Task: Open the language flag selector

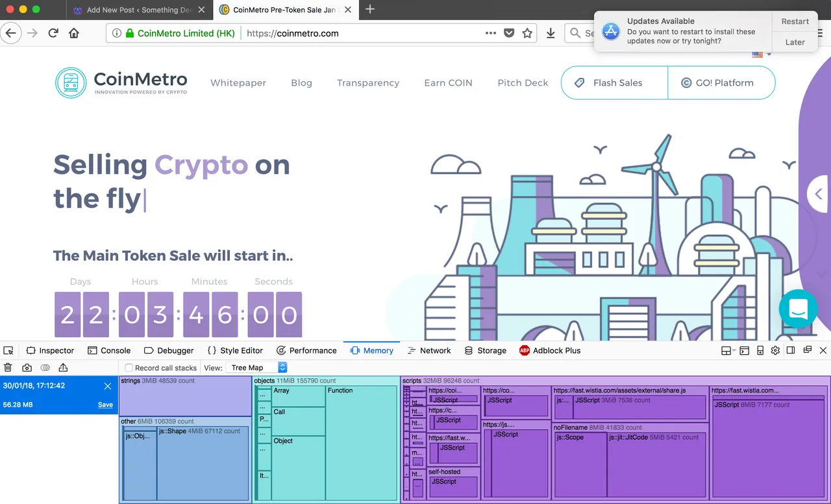Action: click(762, 54)
